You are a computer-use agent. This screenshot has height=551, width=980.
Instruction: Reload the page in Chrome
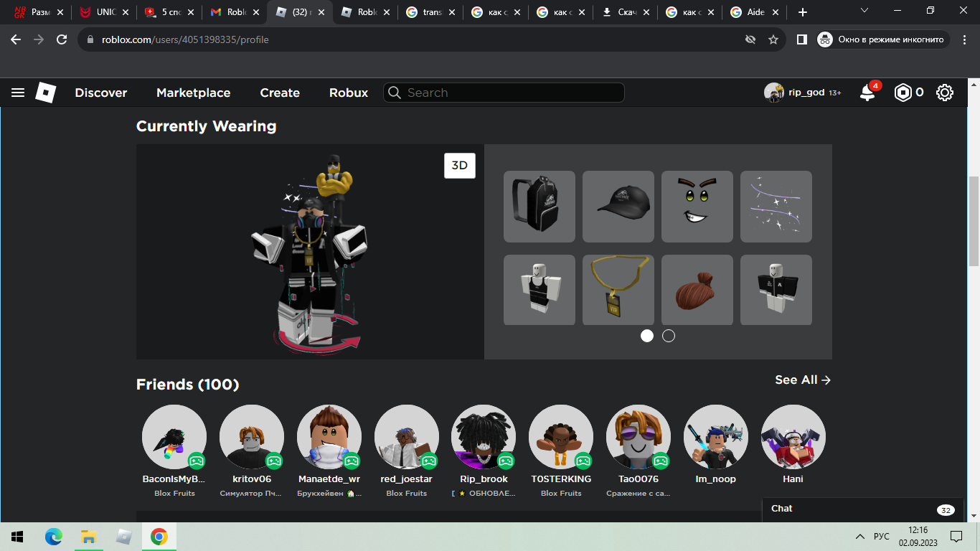point(62,39)
